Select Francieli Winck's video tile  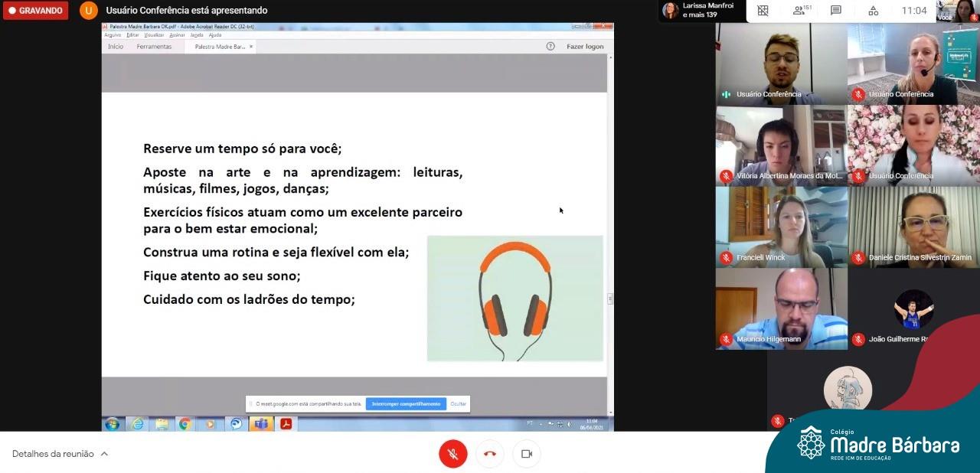click(781, 227)
